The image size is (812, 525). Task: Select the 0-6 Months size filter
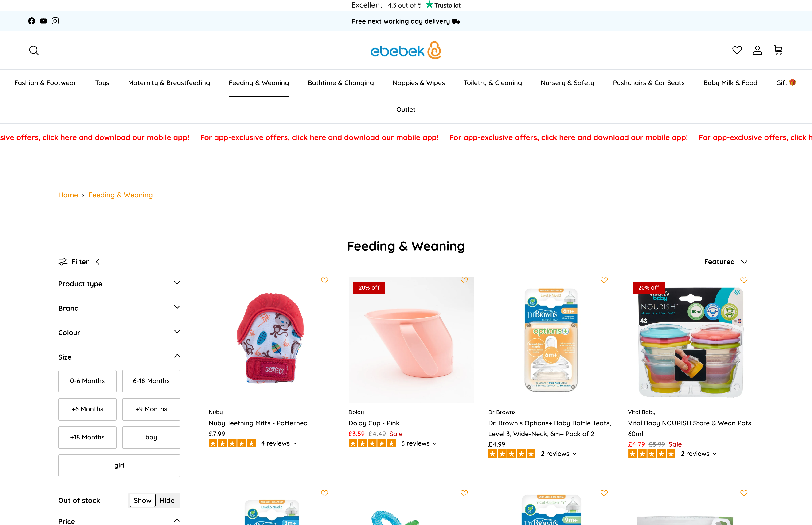click(x=87, y=381)
